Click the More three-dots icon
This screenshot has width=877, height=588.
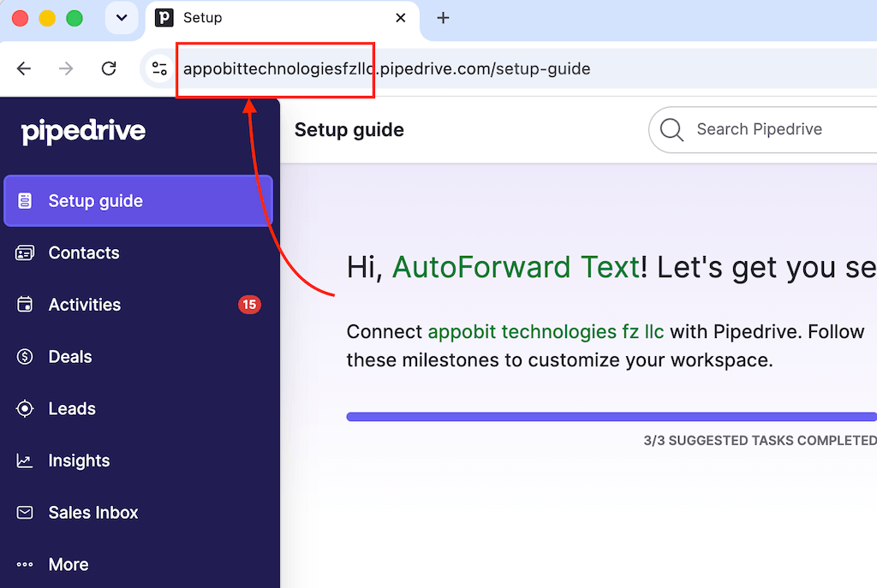click(25, 565)
